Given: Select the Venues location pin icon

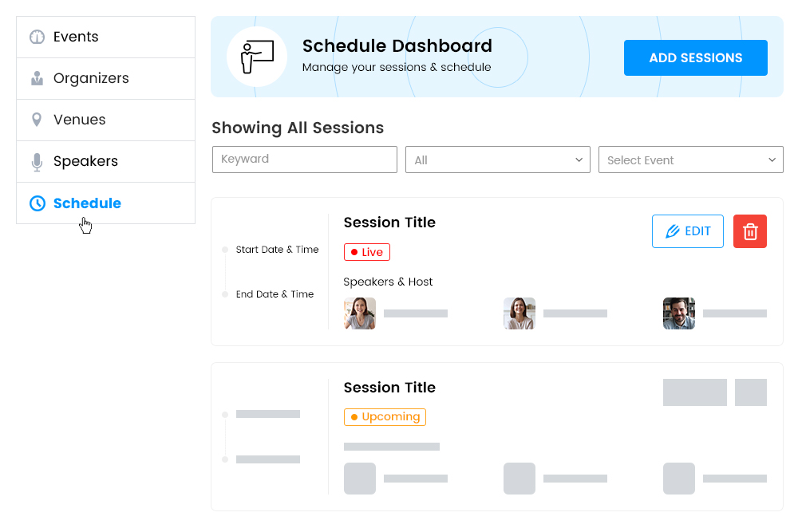Looking at the screenshot, I should pyautogui.click(x=36, y=120).
